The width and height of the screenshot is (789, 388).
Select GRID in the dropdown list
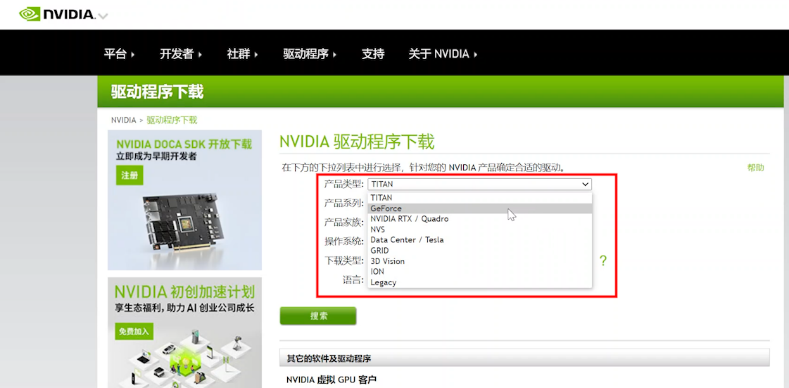tap(480, 251)
